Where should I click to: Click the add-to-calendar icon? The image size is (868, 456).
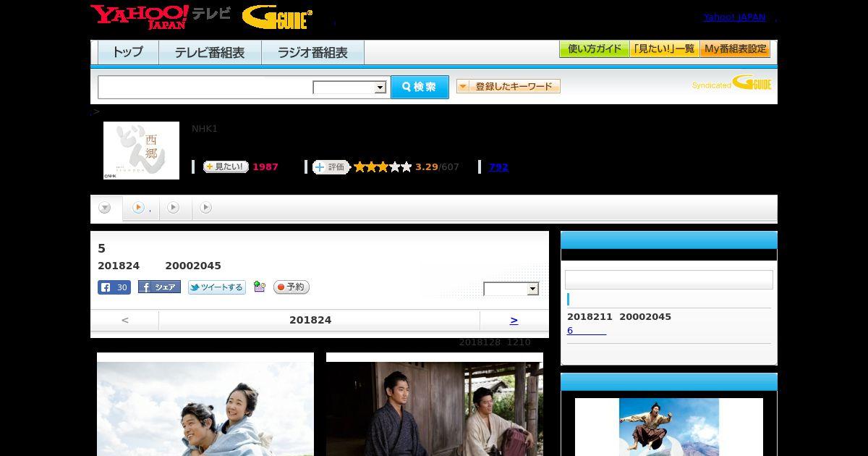click(x=260, y=287)
